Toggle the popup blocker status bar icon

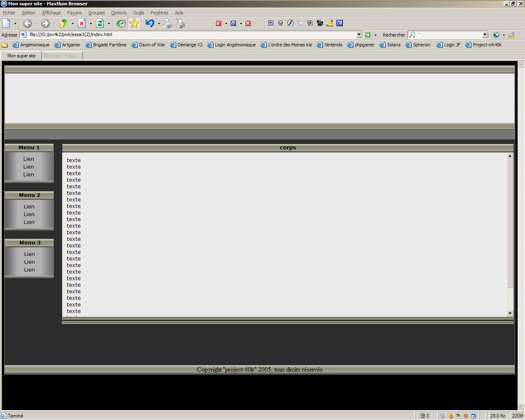[x=450, y=416]
